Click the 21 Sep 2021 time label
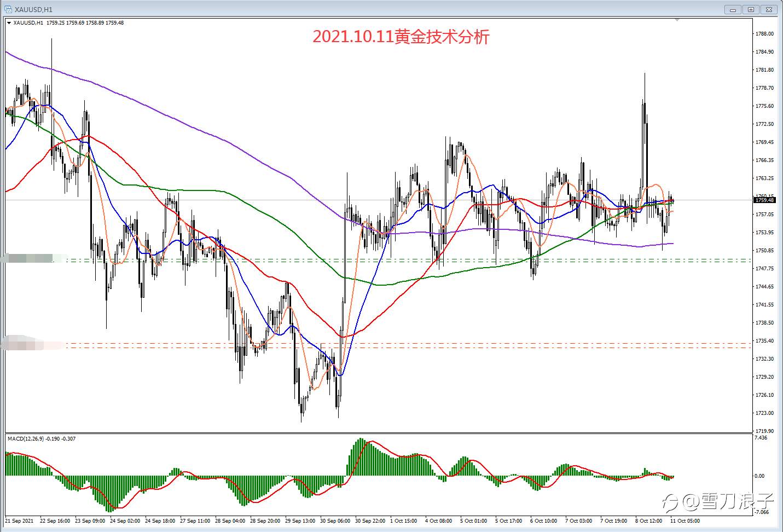 pyautogui.click(x=19, y=521)
